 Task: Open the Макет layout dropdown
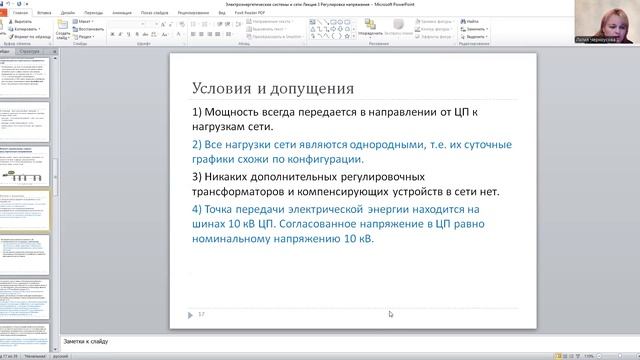[83, 21]
